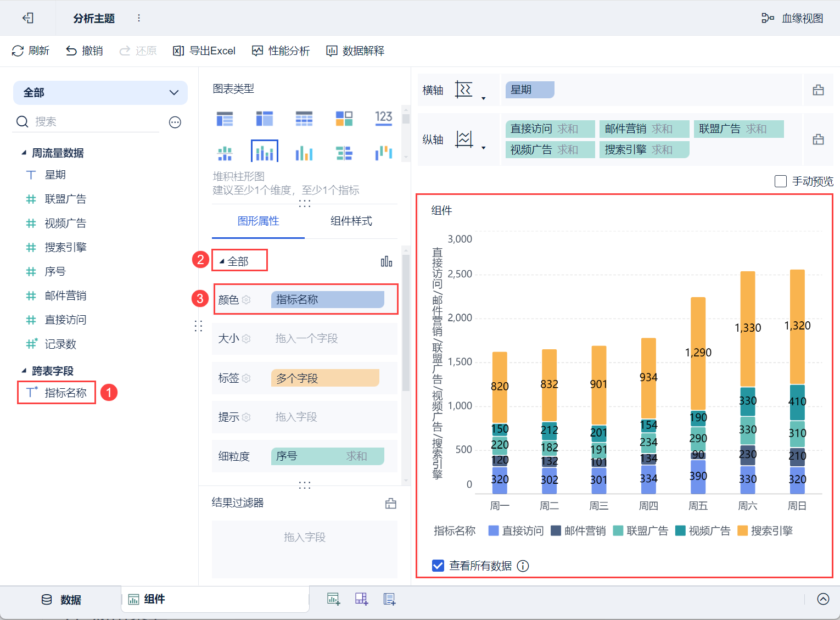This screenshot has height=620, width=840.
Task: Collapse the 周流量数据 field group
Action: tap(24, 153)
